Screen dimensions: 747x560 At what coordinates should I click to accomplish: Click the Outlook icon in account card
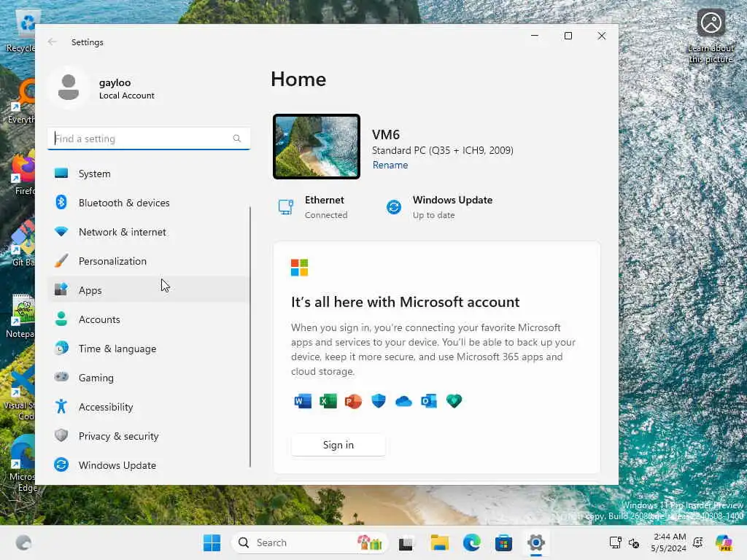[x=429, y=401]
